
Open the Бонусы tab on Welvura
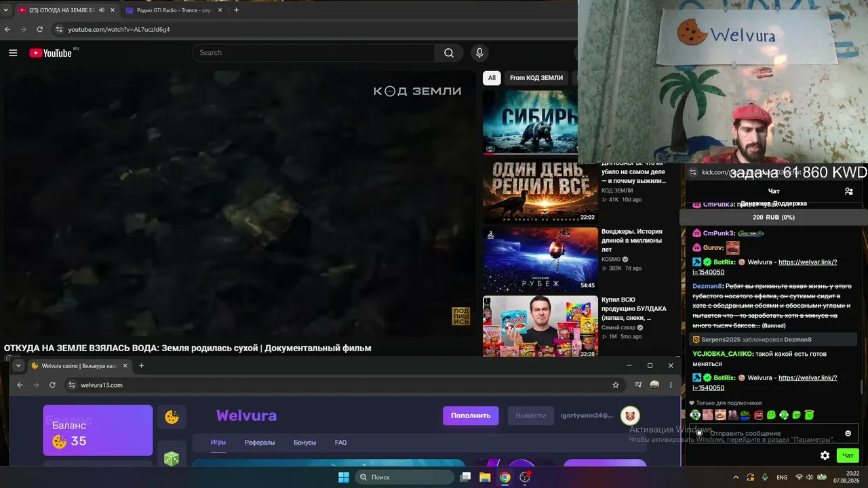pos(304,443)
